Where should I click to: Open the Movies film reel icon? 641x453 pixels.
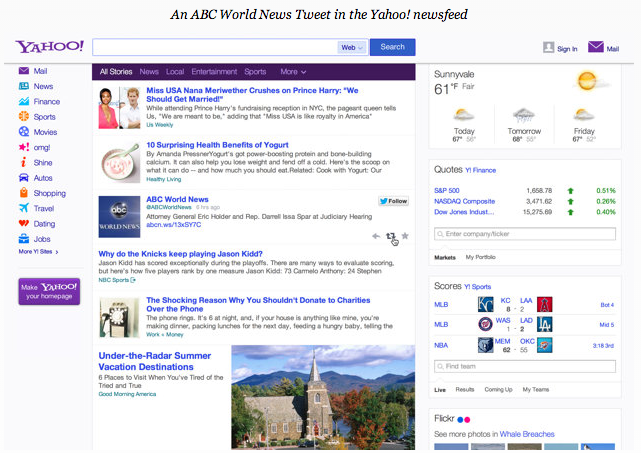point(24,132)
